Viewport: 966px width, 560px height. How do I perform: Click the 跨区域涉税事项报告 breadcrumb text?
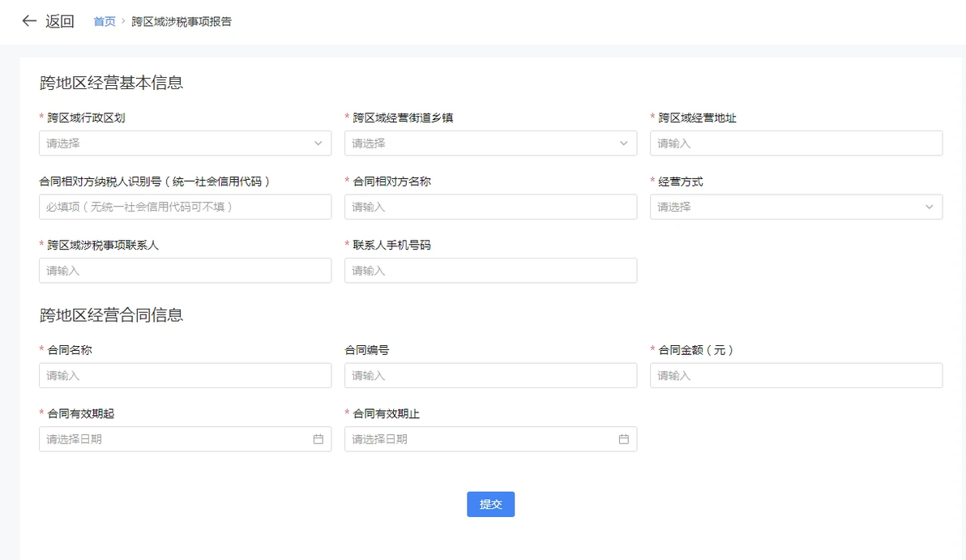point(182,22)
